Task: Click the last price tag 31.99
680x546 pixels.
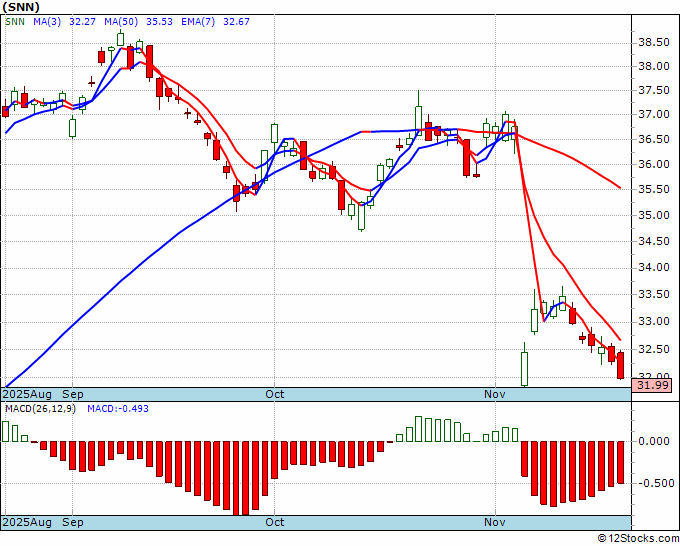Action: click(652, 385)
